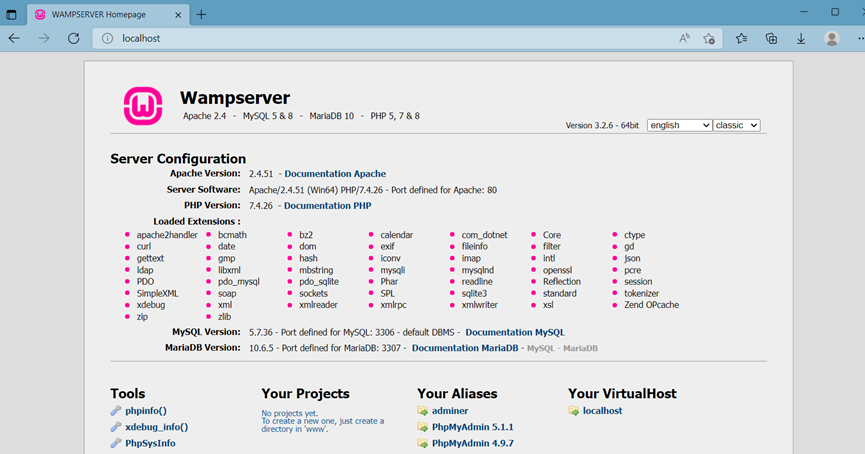Screen dimensions: 865x454
Task: Open the adminer alias link
Action: (x=450, y=411)
